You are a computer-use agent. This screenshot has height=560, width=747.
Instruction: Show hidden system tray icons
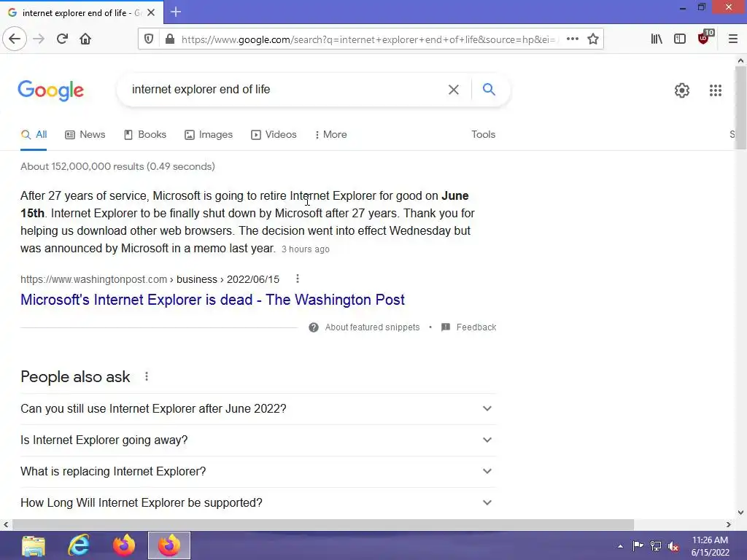pyautogui.click(x=620, y=546)
